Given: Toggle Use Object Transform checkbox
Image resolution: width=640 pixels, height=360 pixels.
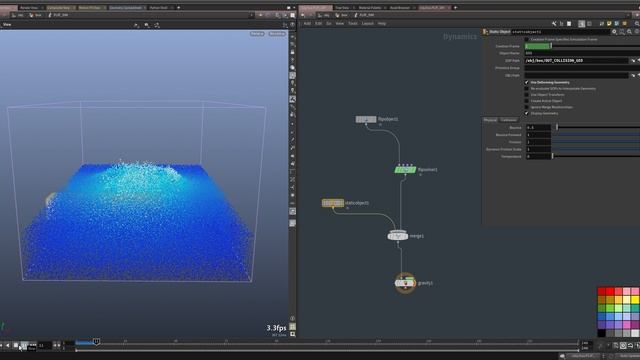Looking at the screenshot, I should 527,95.
